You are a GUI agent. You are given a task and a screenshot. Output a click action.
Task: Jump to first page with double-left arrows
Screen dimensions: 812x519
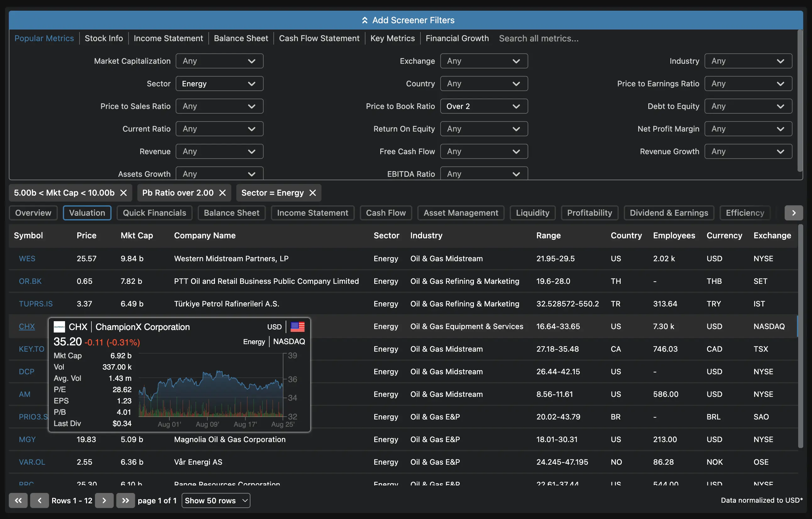(18, 500)
